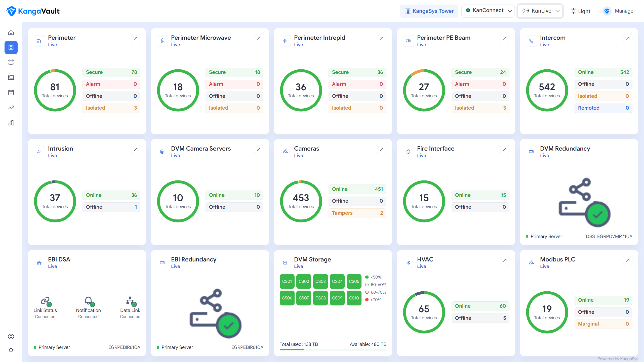
Task: Open the trend line icon in sidebar
Action: 11,108
